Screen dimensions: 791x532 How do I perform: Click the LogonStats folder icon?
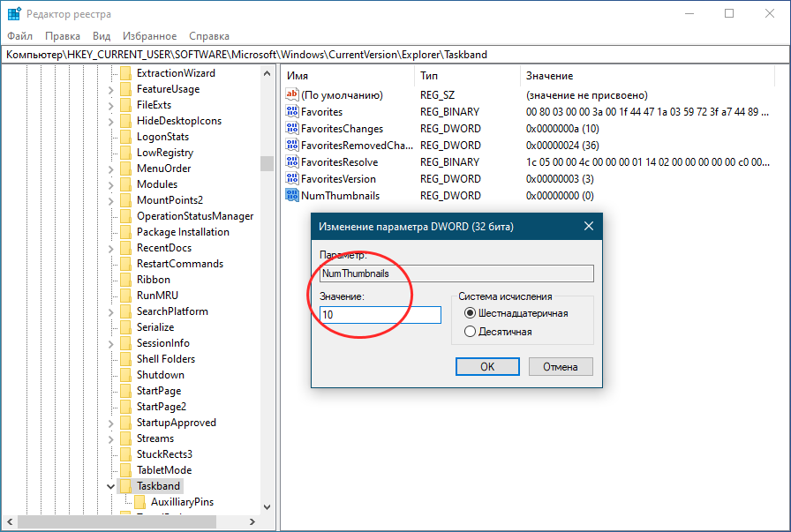[125, 137]
